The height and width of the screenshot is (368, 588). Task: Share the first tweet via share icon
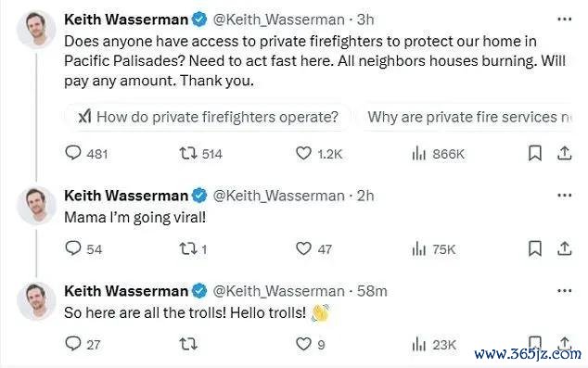pyautogui.click(x=564, y=153)
